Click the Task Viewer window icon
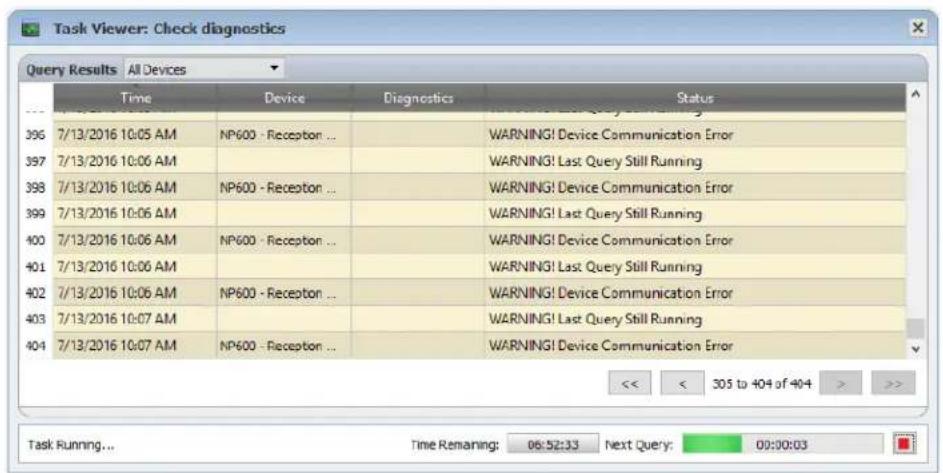This screenshot has width=943, height=473. tap(30, 29)
